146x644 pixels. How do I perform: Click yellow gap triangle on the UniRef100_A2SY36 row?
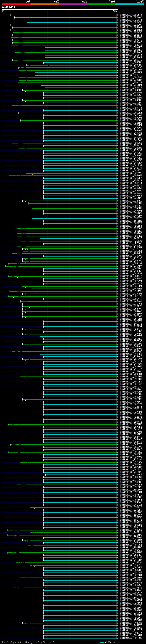(15, 21)
